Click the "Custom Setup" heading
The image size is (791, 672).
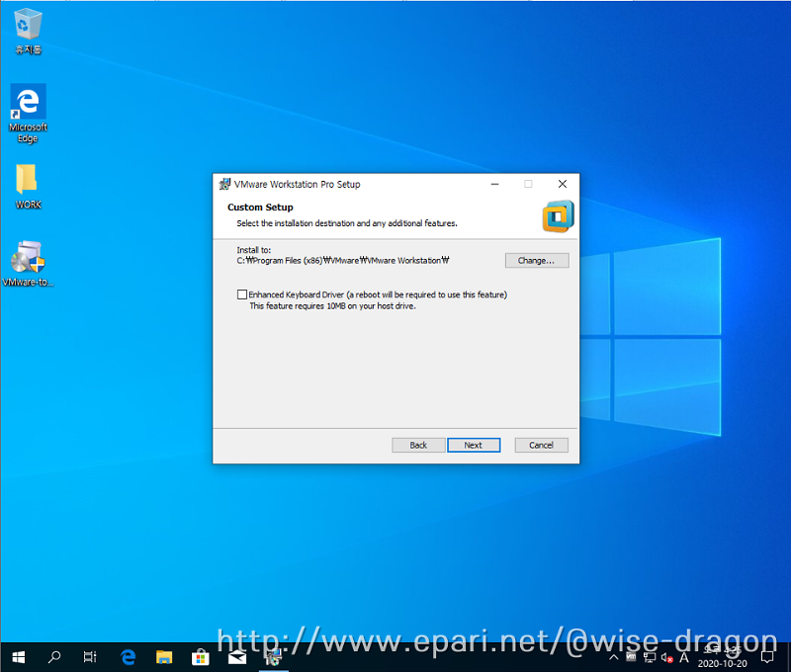tap(260, 208)
